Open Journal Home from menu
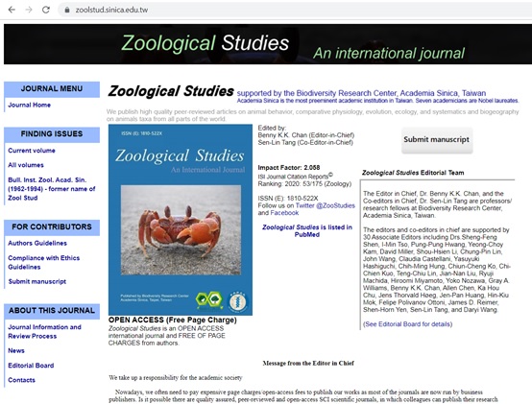This screenshot has width=532, height=404. click(29, 105)
